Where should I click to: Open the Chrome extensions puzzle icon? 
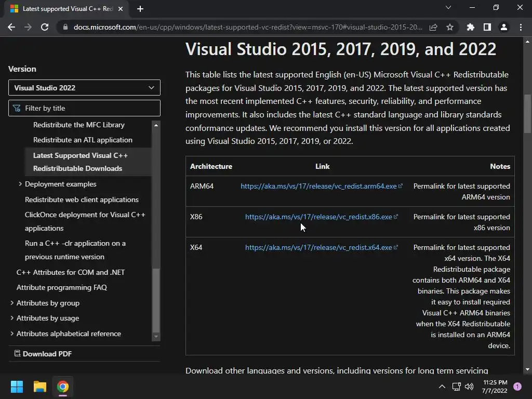(471, 27)
